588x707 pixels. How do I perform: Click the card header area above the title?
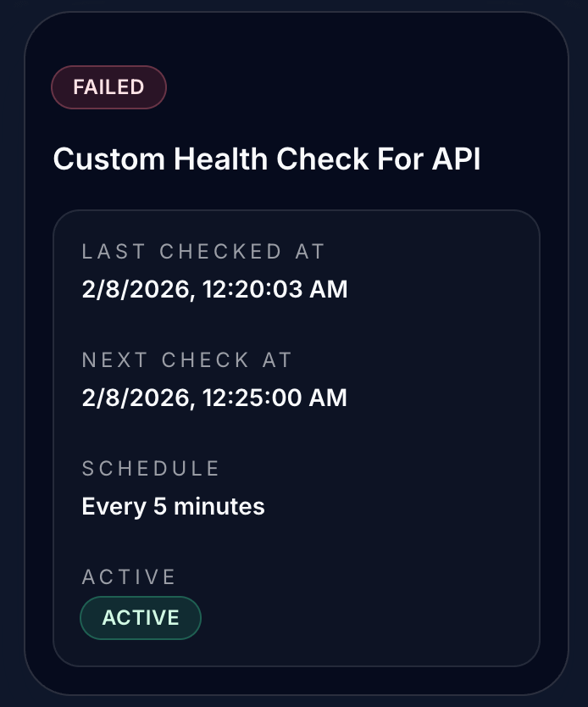tap(294, 47)
